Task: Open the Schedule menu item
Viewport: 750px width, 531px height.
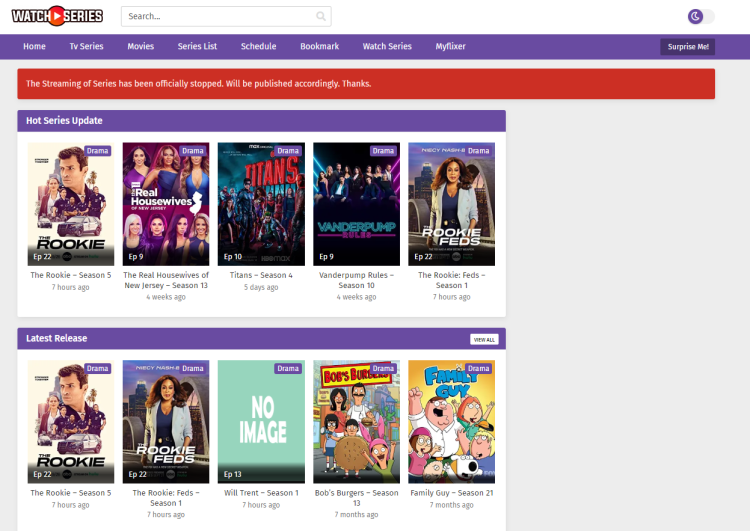Action: [x=258, y=47]
